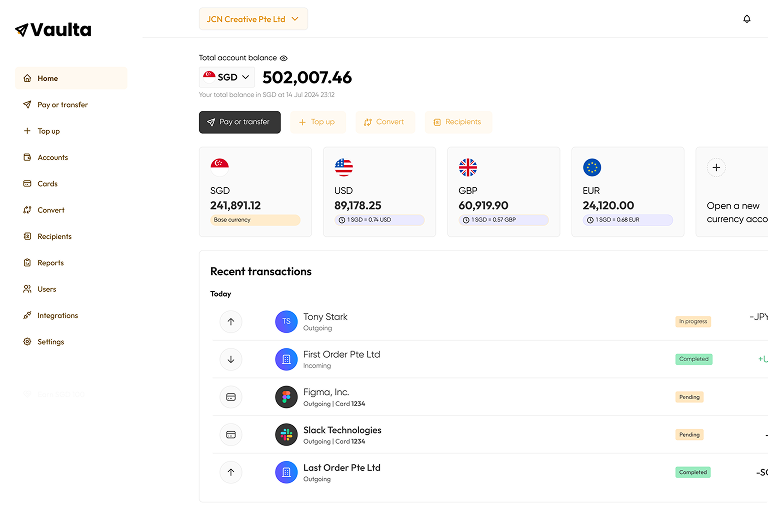Click the sidebar Top up plus icon

coord(27,131)
